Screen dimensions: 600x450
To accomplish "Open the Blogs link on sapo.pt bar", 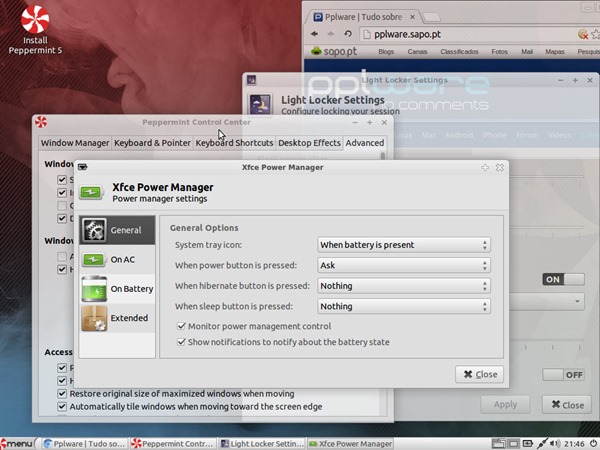I will tap(386, 51).
